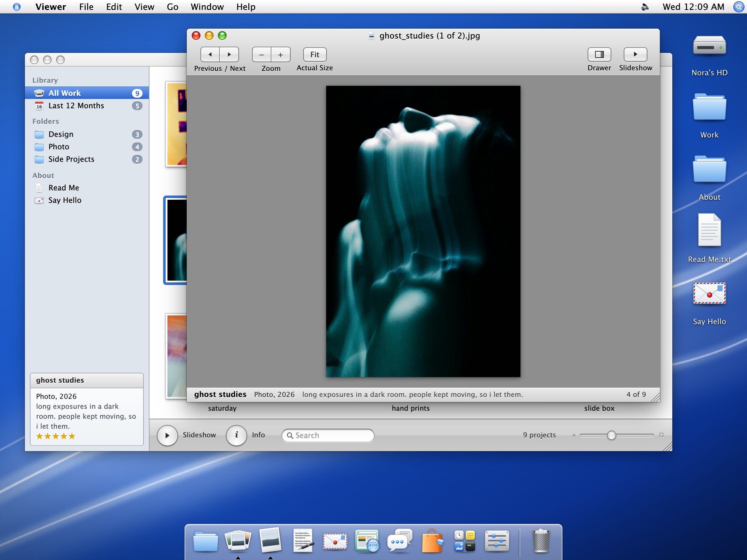The width and height of the screenshot is (747, 560).
Task: Open the Side Projects folder
Action: click(x=87, y=159)
